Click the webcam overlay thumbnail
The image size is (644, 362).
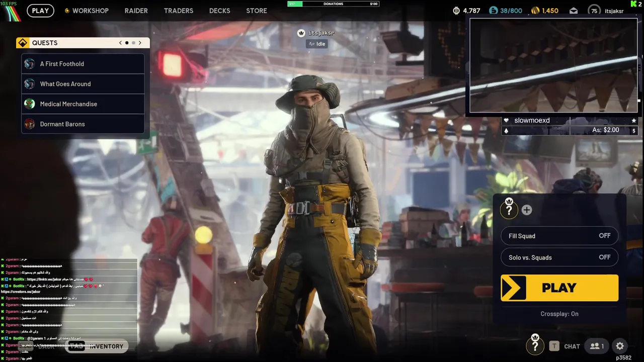[x=553, y=65]
